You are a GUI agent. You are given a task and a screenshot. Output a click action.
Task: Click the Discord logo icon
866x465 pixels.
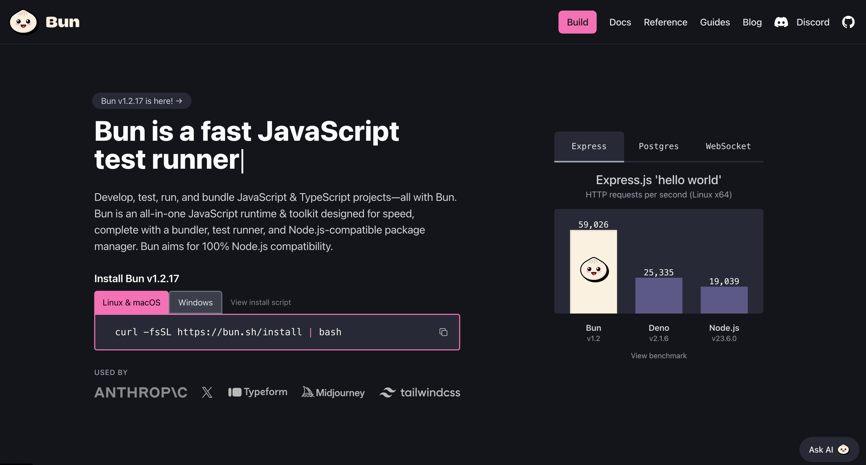pos(781,22)
